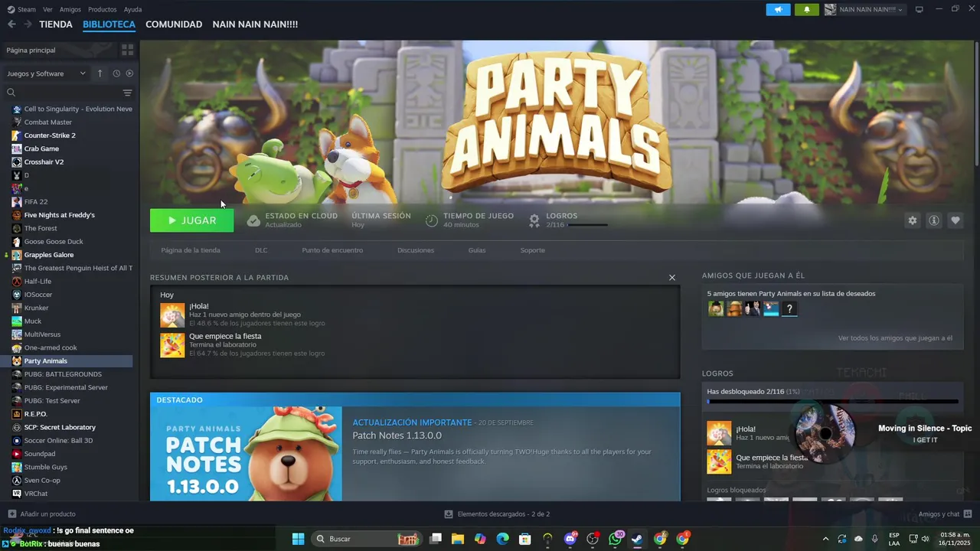Open game settings gear icon
Viewport: 980px width, 551px height.
click(x=912, y=220)
